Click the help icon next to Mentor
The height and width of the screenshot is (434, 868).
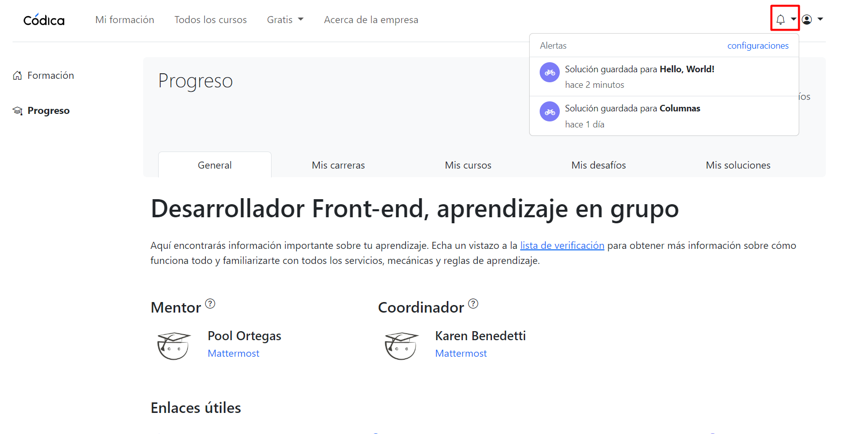coord(210,304)
